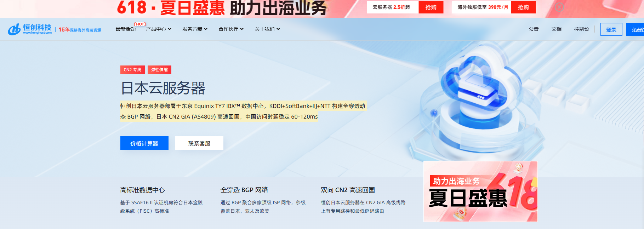This screenshot has width=644, height=229.
Task: Click the 高标准数据中心 feature heading
Action: coord(142,190)
